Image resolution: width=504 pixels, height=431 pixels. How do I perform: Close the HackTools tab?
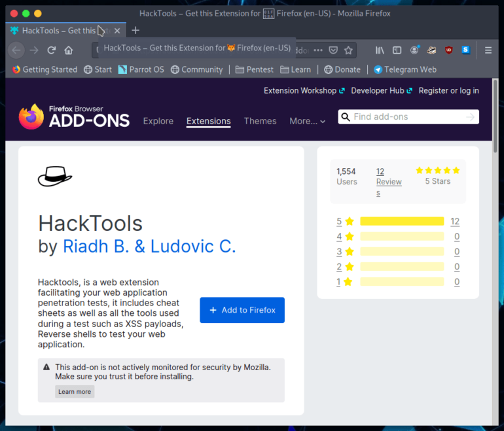pyautogui.click(x=117, y=31)
